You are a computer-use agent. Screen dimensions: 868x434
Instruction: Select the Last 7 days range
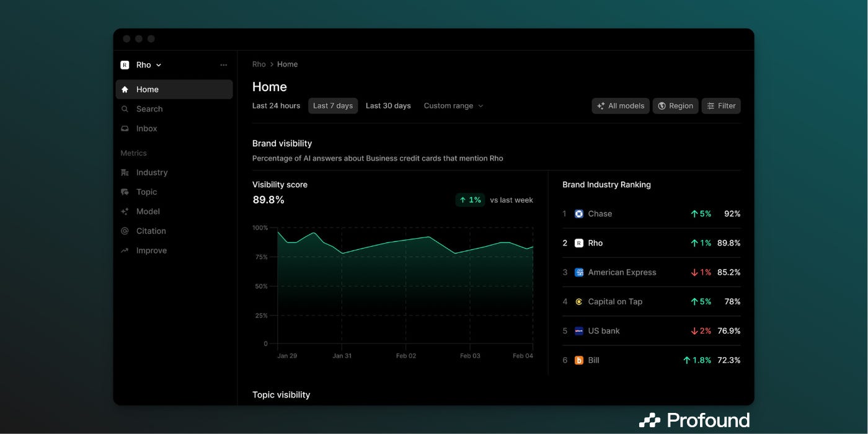(333, 106)
